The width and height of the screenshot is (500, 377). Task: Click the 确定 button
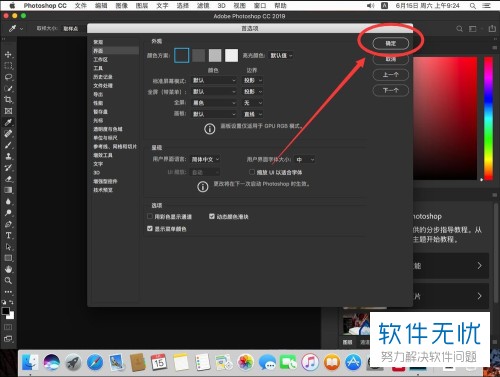point(390,43)
